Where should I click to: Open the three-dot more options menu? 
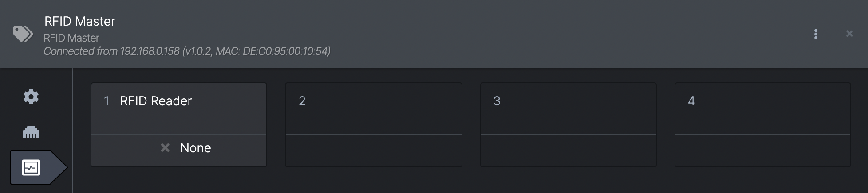point(816,34)
